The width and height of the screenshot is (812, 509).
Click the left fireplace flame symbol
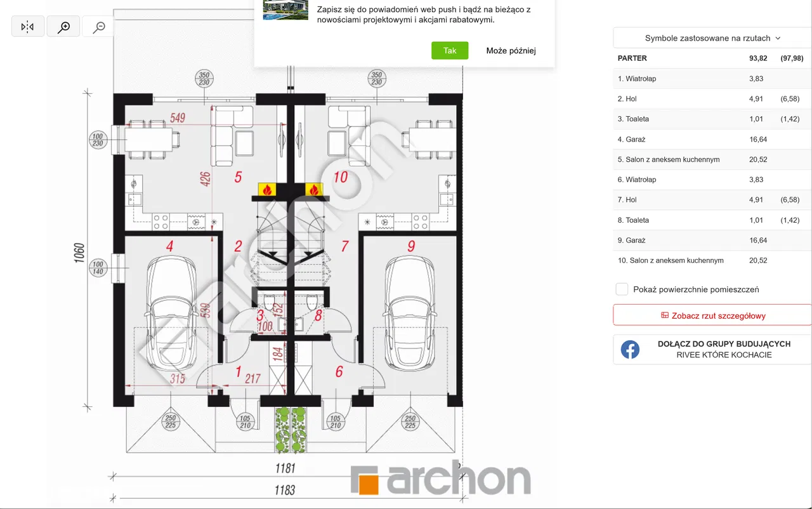point(266,189)
